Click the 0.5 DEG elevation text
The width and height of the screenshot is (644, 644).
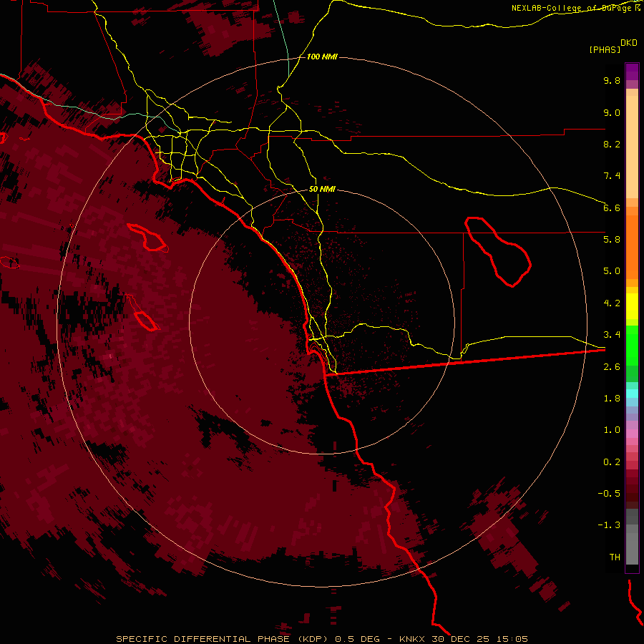(357, 639)
